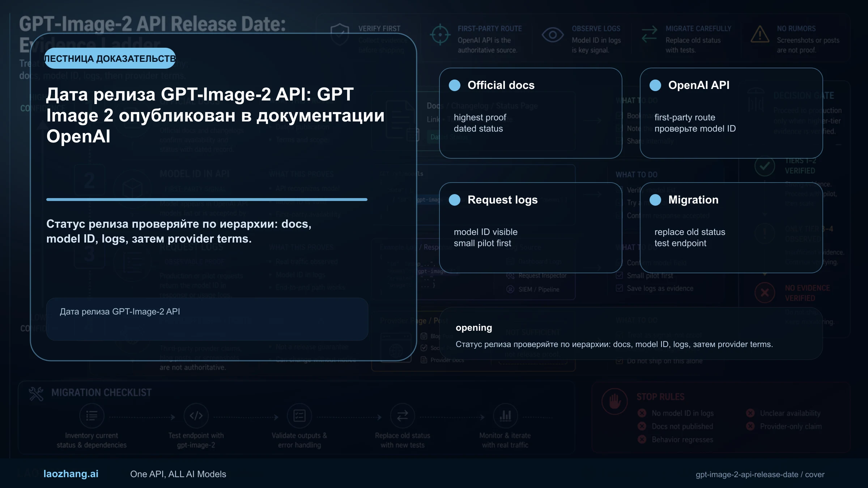
Task: Click the blue dot on Request logs card
Action: click(x=455, y=200)
